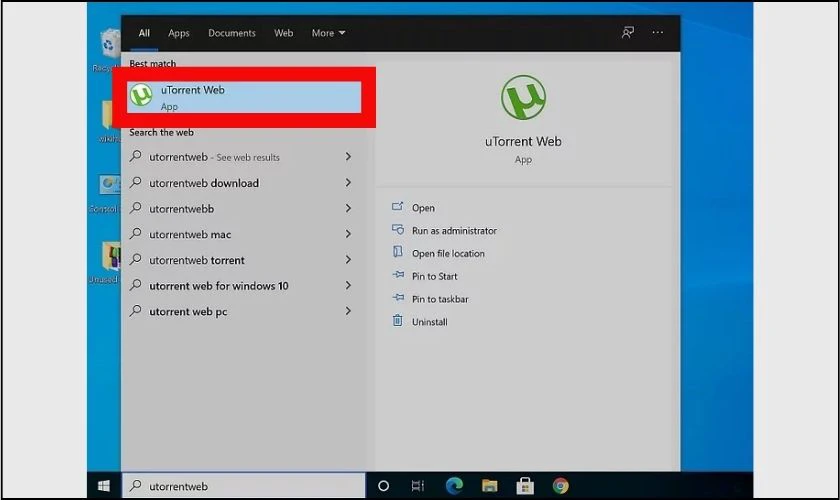Switch to the All search tab

[x=144, y=33]
